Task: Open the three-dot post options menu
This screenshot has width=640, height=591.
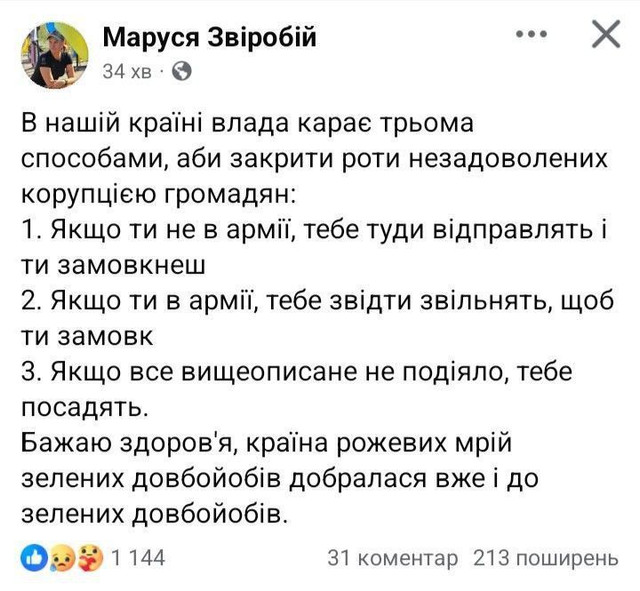Action: point(531,34)
